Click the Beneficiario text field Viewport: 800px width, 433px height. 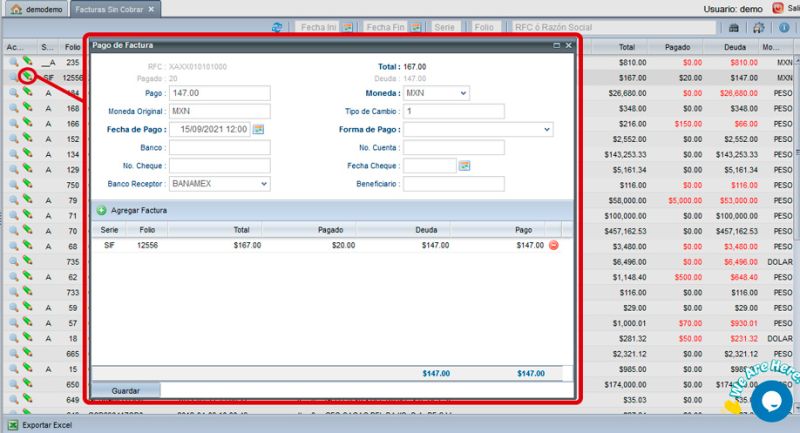(454, 184)
